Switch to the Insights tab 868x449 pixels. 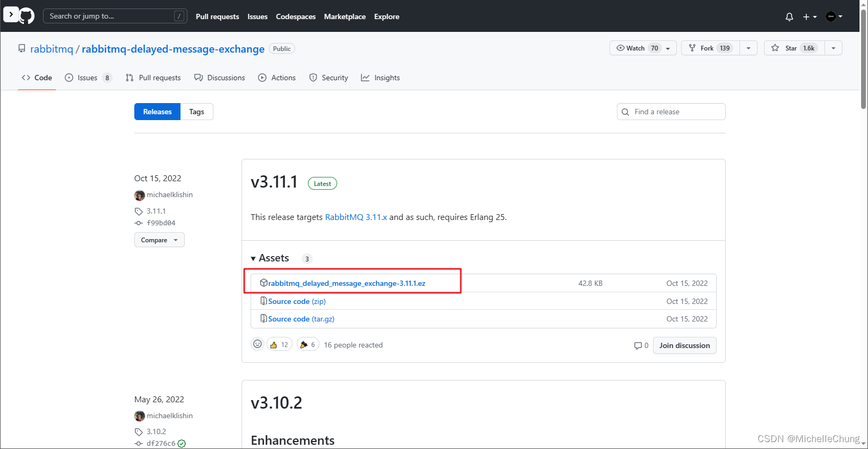tap(380, 78)
